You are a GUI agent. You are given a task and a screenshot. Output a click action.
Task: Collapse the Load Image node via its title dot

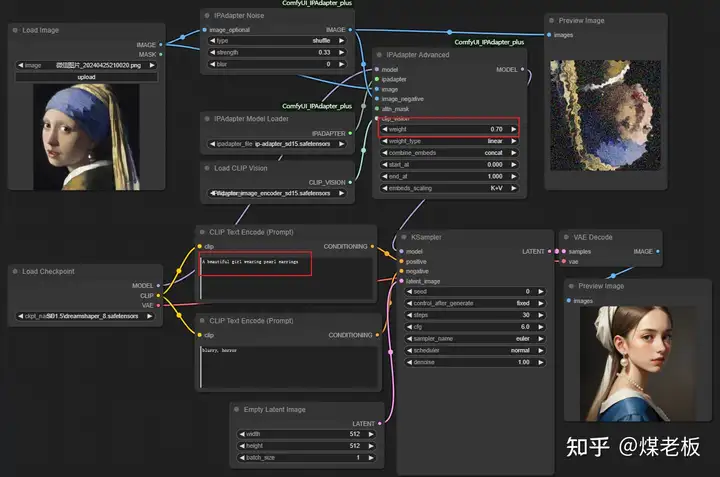pos(15,30)
